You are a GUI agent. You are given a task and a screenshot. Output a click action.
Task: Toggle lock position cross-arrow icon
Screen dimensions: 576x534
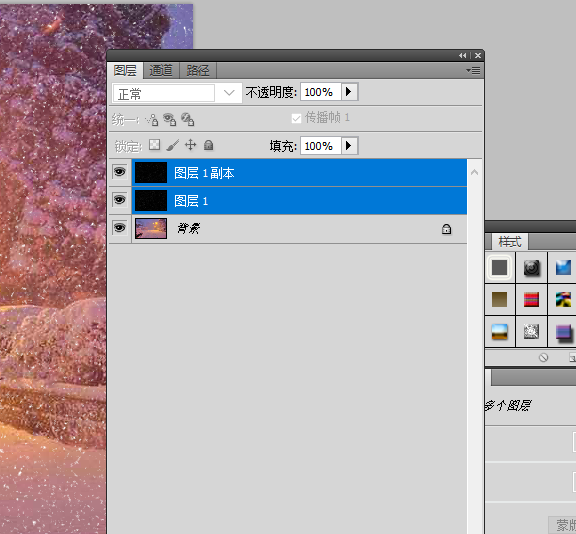tap(190, 145)
